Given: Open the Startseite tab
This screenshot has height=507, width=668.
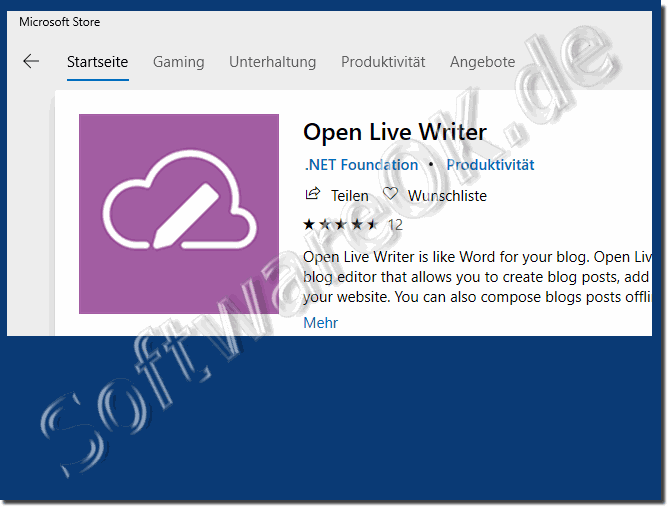Looking at the screenshot, I should (x=98, y=62).
